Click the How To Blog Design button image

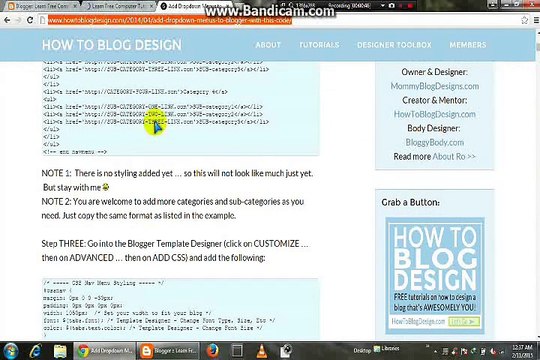pos(435,276)
